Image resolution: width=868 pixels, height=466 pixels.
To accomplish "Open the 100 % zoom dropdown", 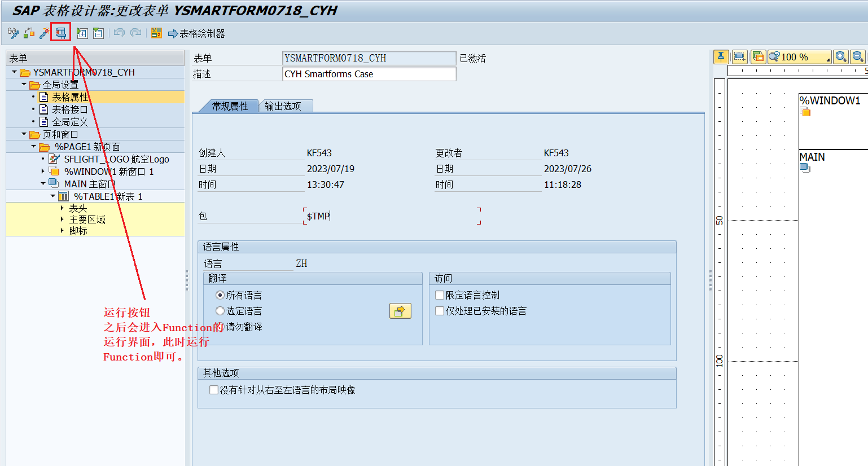I will 799,56.
